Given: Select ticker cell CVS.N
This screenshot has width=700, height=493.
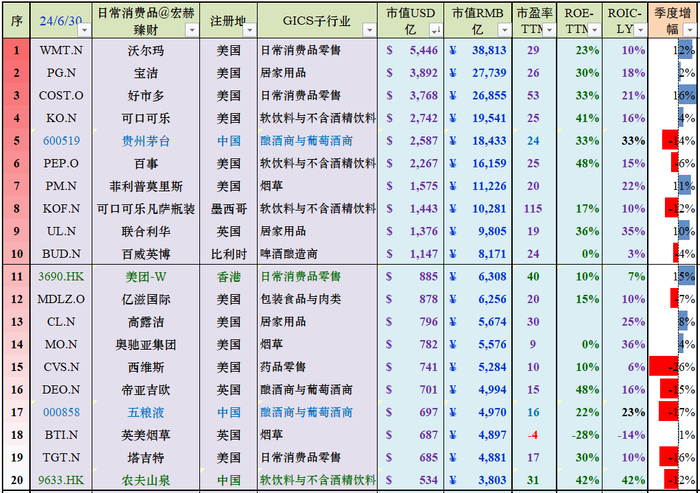Looking at the screenshot, I should click(61, 367).
